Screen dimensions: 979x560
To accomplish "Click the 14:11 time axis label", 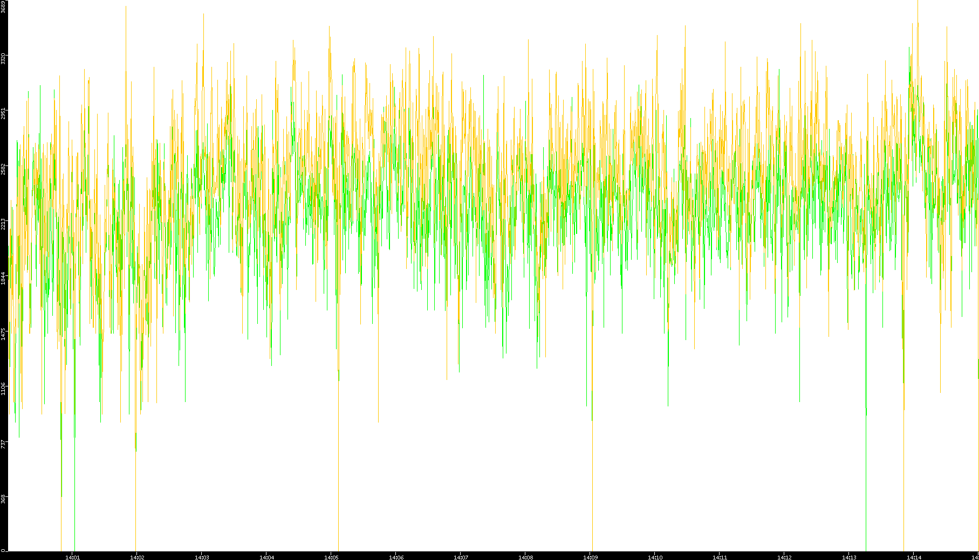I will [x=720, y=557].
